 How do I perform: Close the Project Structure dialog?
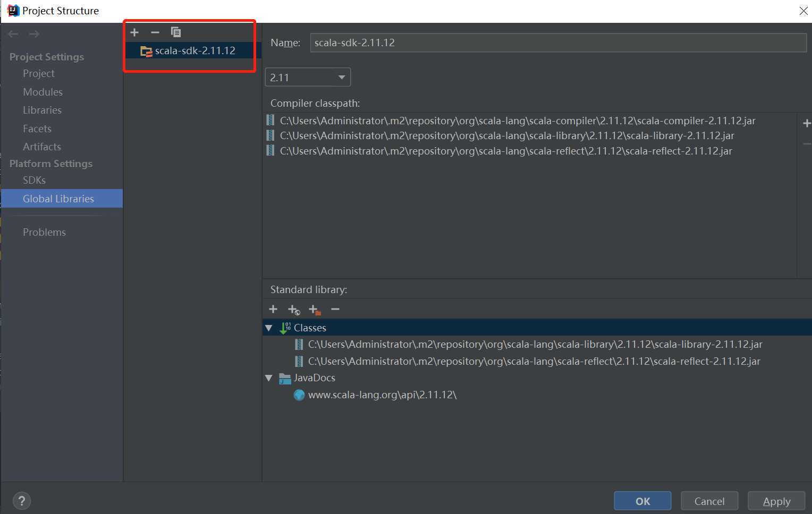pyautogui.click(x=803, y=11)
